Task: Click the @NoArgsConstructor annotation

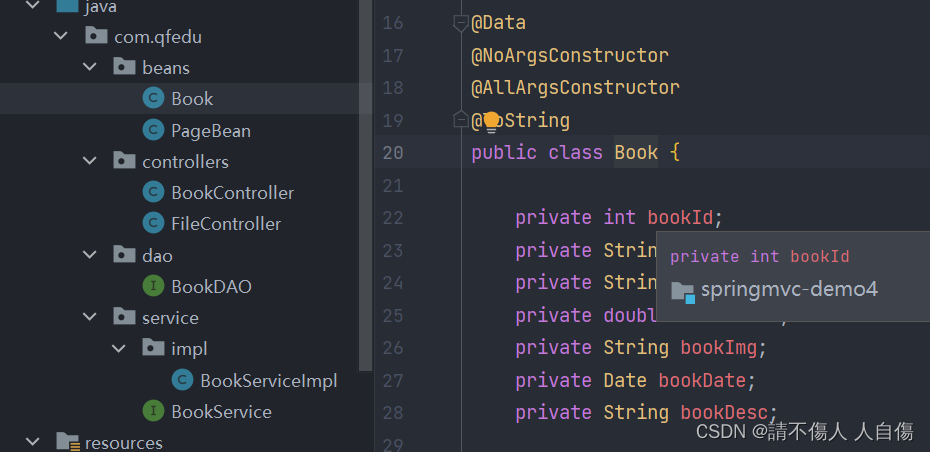Action: point(570,56)
